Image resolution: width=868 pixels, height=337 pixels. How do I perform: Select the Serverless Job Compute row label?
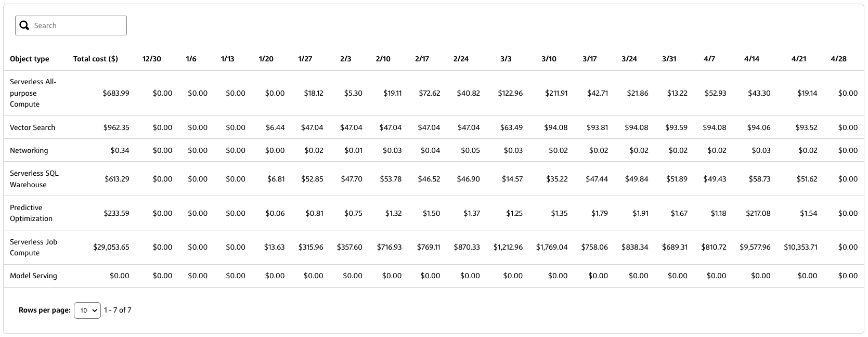[x=34, y=247]
